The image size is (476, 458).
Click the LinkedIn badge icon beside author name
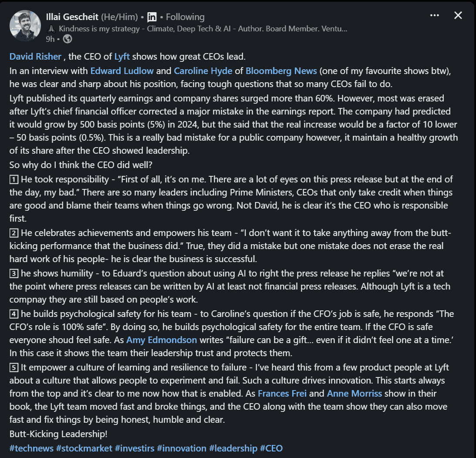point(152,17)
